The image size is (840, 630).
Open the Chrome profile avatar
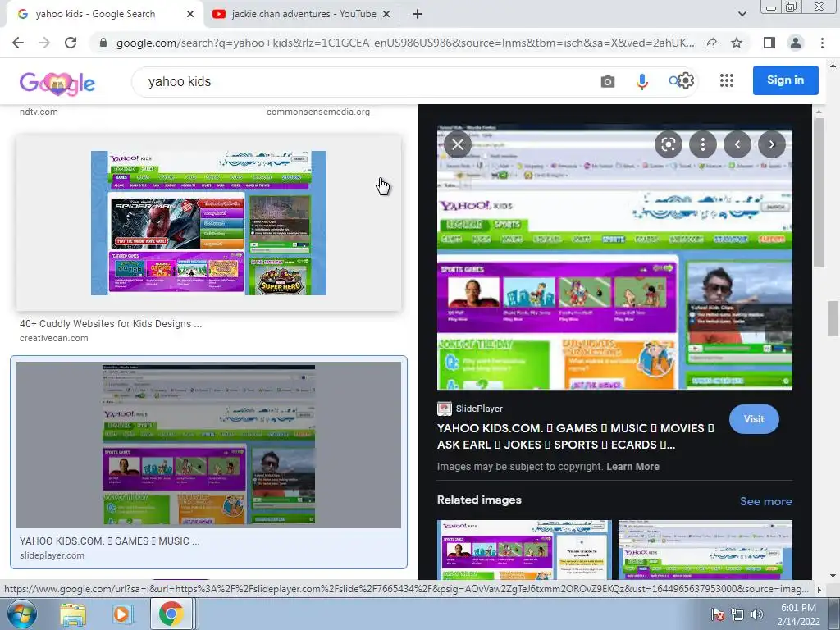(796, 43)
